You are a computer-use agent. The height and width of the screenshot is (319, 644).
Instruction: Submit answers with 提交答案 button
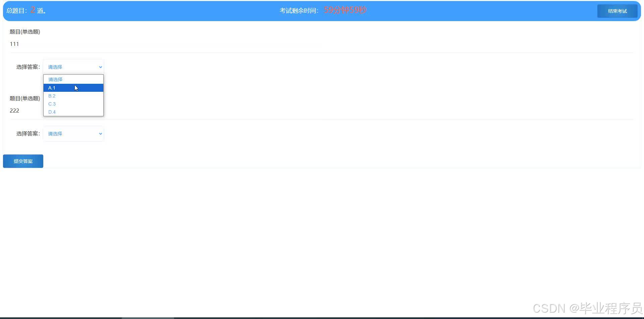point(23,161)
